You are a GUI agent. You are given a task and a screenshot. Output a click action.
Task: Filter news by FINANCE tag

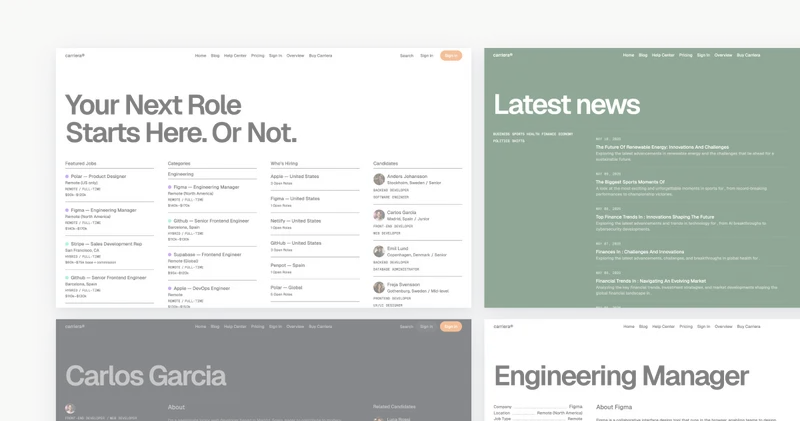[x=548, y=134]
